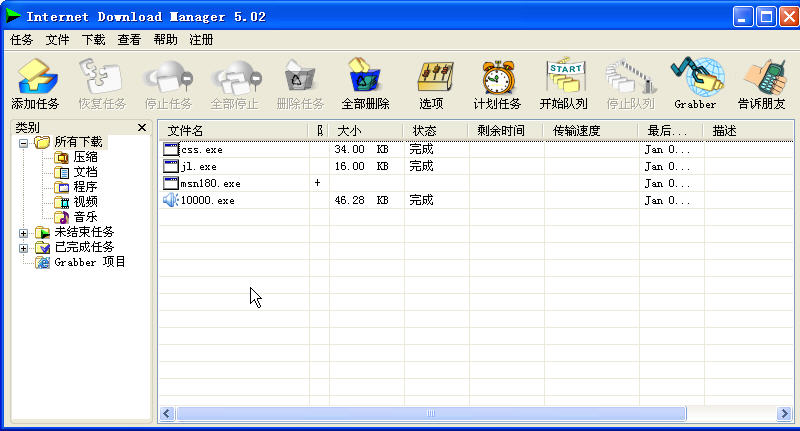Select the msn180.exe download row

click(x=477, y=183)
